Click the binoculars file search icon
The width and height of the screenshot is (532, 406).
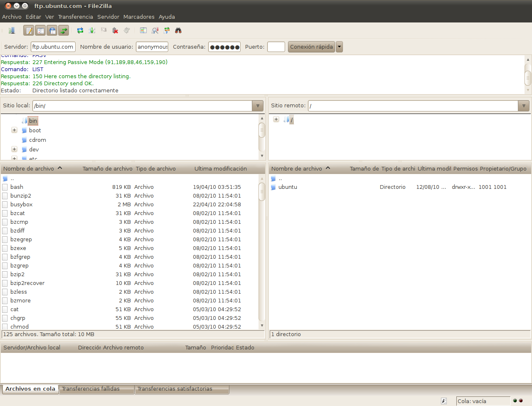(178, 30)
